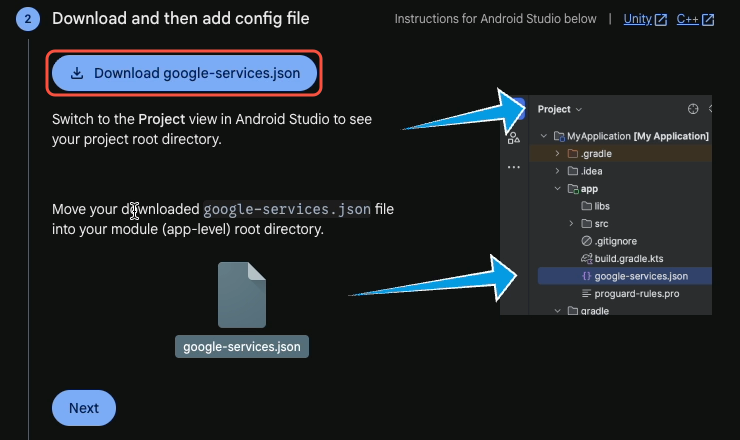Expand the .gradle folder chevron
This screenshot has width=740, height=440.
[x=557, y=153]
